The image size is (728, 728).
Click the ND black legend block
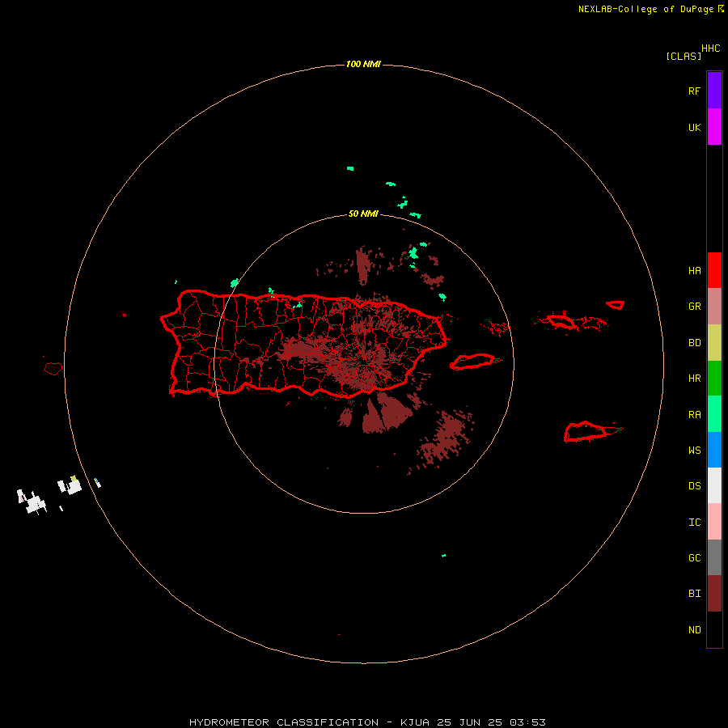714,629
